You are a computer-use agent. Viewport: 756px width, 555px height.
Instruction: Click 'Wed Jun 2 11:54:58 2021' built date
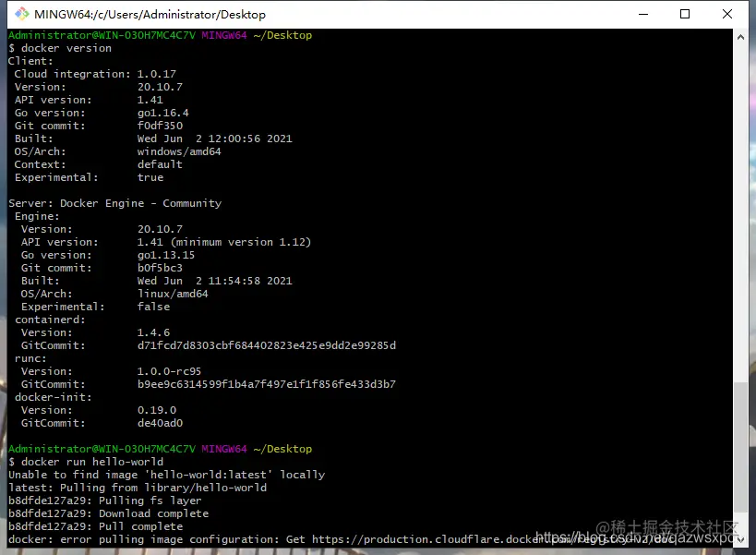coord(214,281)
